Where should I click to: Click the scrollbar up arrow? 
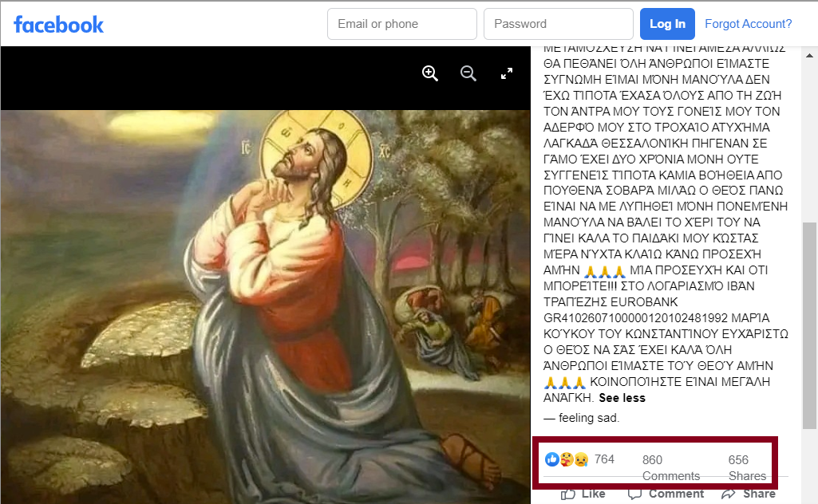pyautogui.click(x=810, y=55)
